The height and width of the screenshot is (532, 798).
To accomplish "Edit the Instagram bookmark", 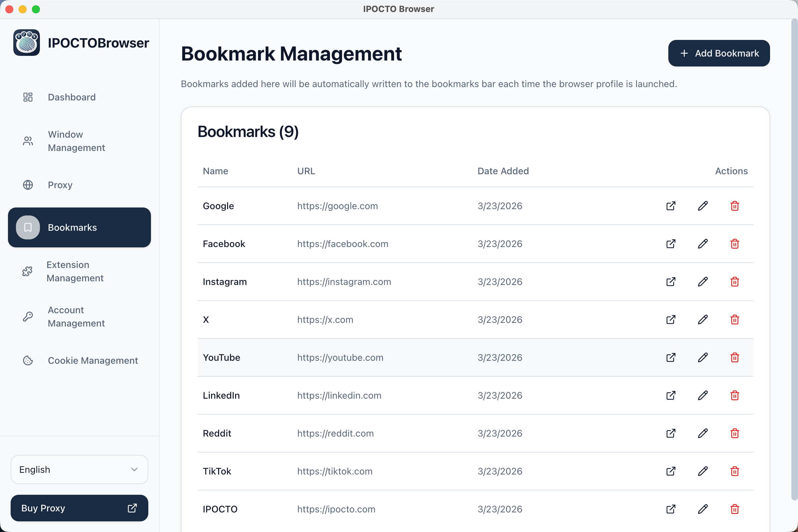I will point(703,282).
